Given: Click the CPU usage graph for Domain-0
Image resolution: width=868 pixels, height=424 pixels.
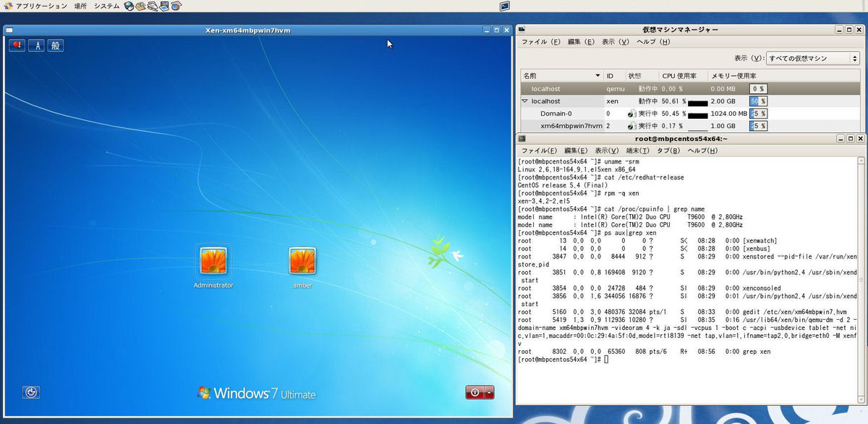Looking at the screenshot, I should click(697, 114).
